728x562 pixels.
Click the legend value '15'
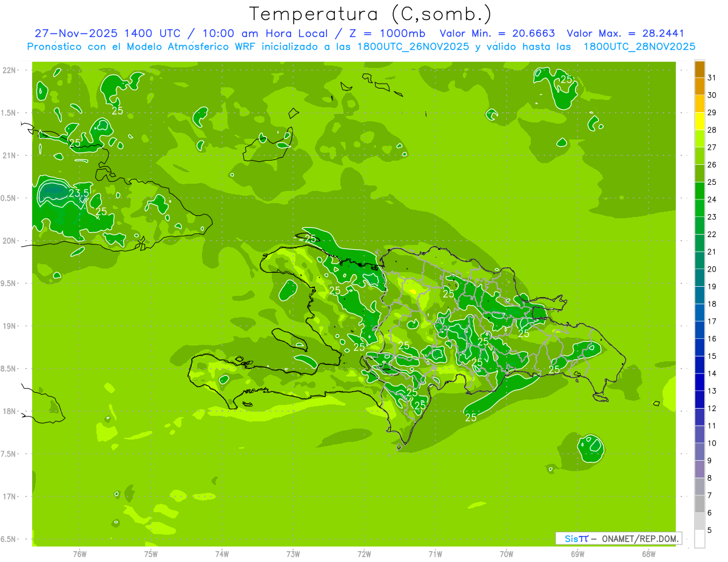tap(712, 356)
